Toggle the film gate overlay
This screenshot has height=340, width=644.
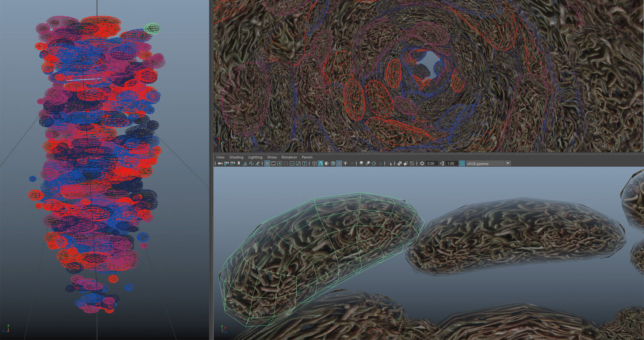pos(273,163)
